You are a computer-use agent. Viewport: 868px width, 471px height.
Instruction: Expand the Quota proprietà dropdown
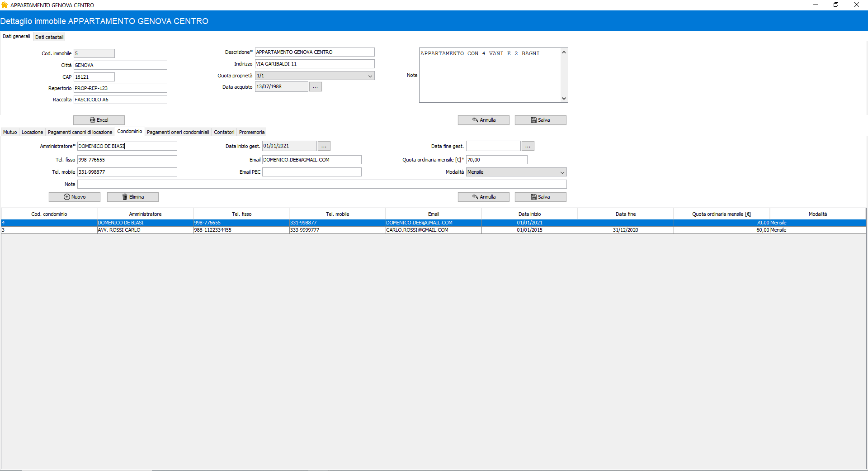[370, 76]
